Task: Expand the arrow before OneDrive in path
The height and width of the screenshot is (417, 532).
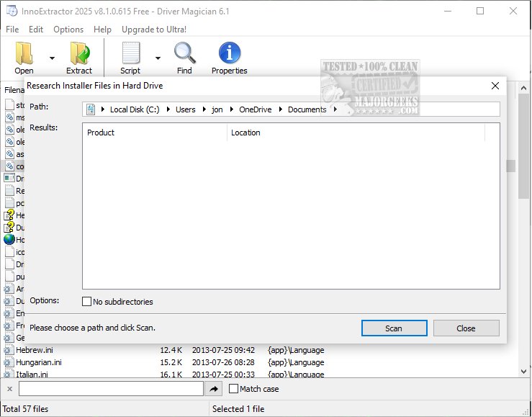Action: (231, 109)
